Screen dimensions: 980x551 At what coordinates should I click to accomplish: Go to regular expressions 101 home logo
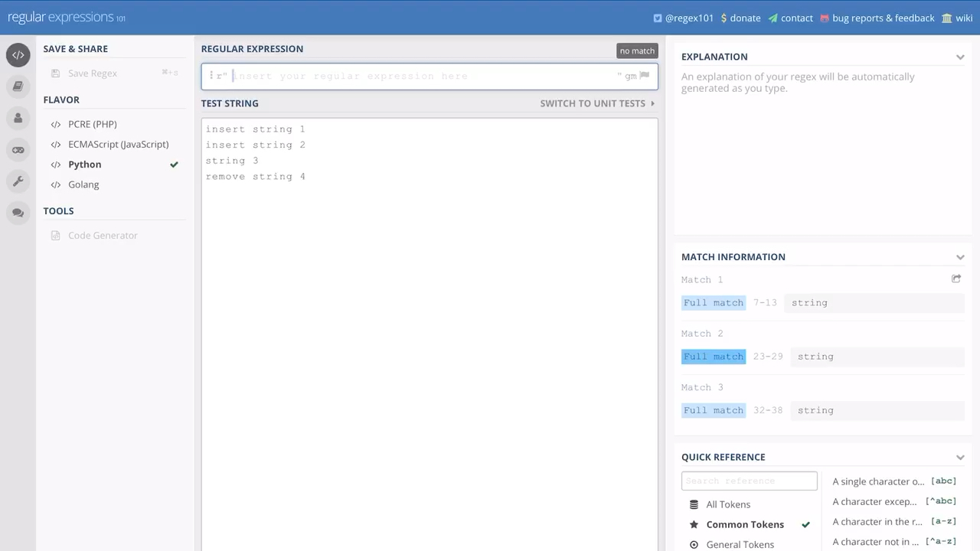[67, 18]
